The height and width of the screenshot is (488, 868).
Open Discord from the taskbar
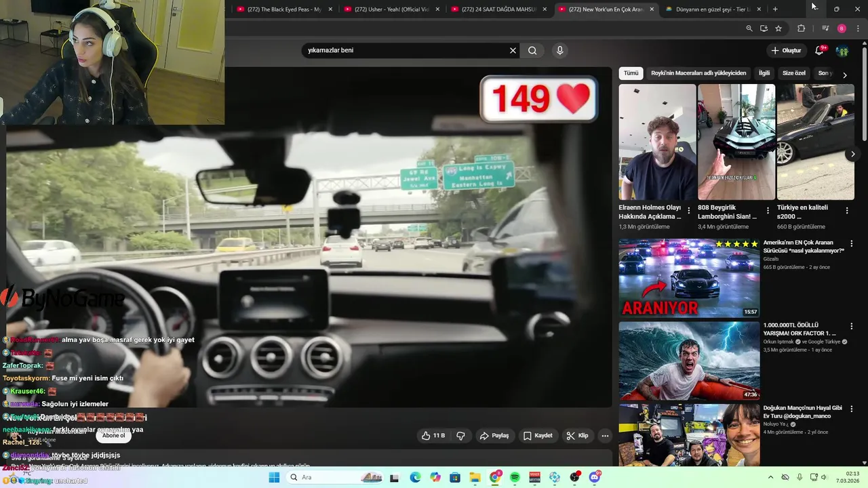click(x=595, y=477)
